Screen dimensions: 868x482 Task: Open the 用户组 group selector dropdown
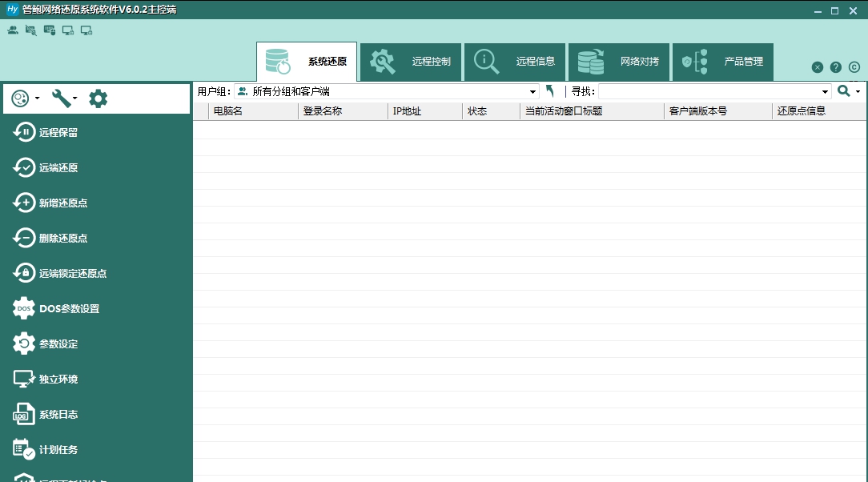click(531, 90)
